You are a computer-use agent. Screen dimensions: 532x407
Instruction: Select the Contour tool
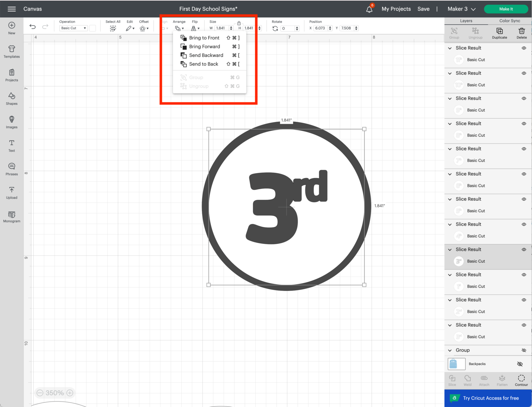coord(521,379)
